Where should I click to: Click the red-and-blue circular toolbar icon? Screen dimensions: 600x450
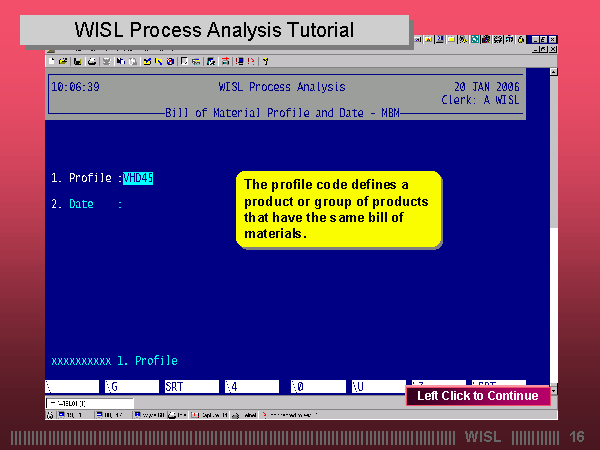click(170, 61)
